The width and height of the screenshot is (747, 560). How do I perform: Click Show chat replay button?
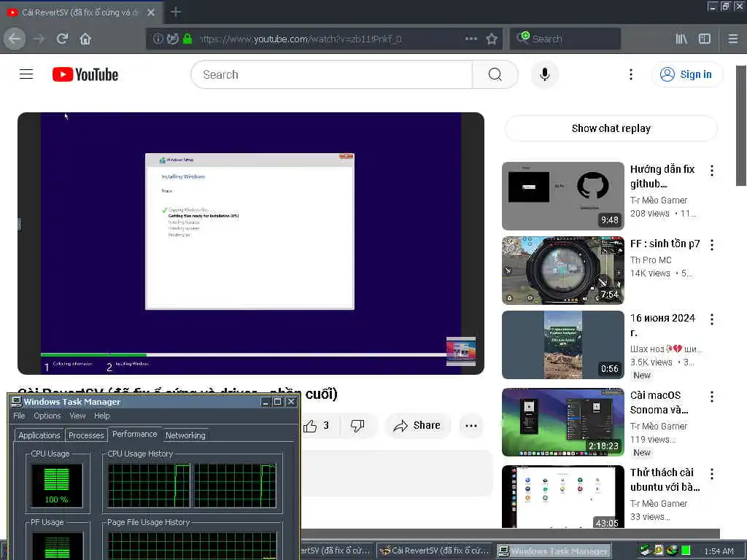611,128
